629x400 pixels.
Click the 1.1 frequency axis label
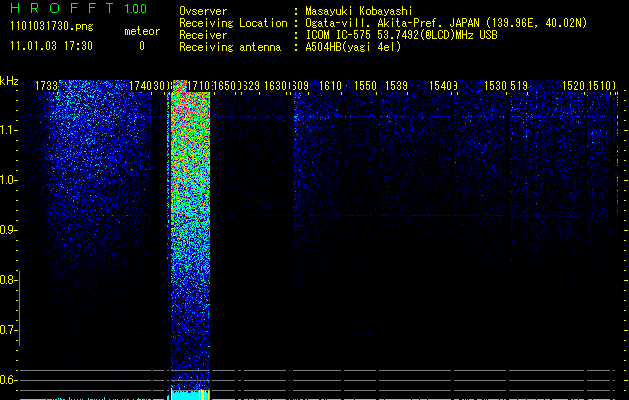8,130
